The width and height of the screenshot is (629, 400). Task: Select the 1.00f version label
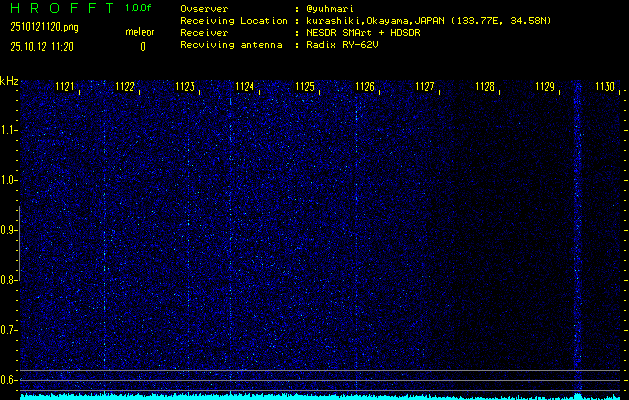coord(139,8)
